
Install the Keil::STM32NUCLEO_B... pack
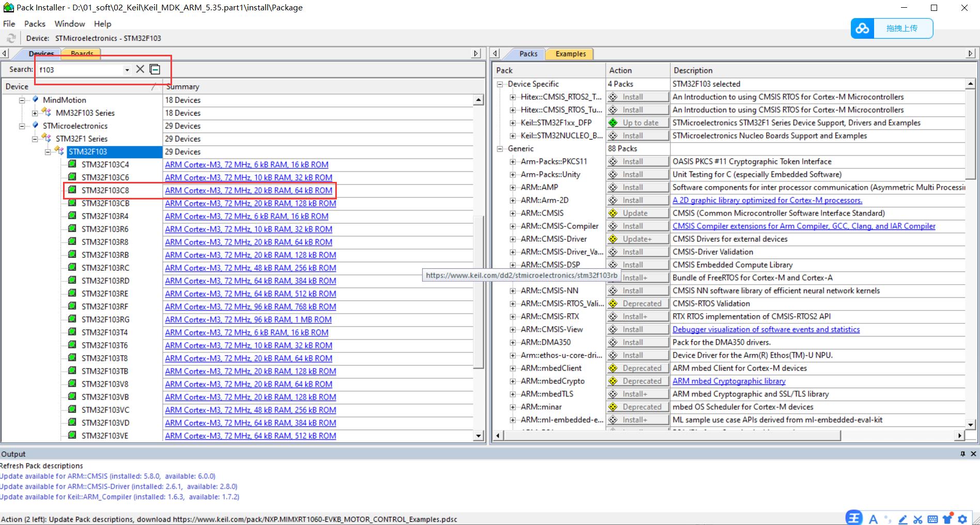(637, 136)
